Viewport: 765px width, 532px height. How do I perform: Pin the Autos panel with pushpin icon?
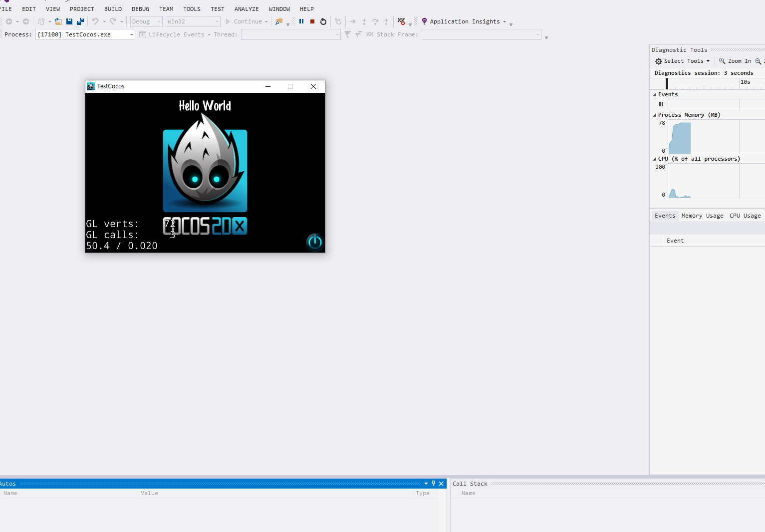coord(433,483)
